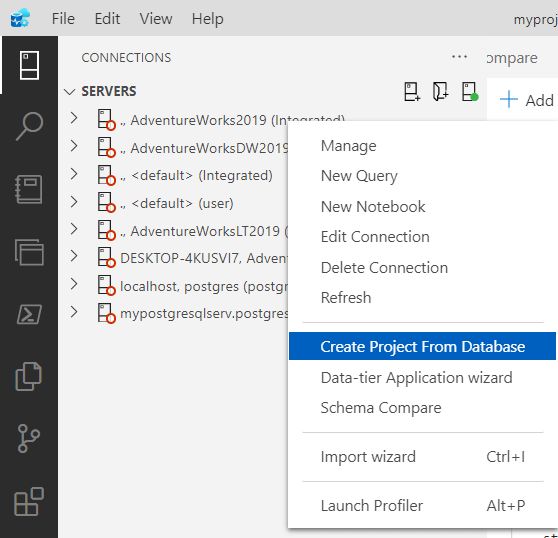Choose Manage from the context menu

coord(422,146)
